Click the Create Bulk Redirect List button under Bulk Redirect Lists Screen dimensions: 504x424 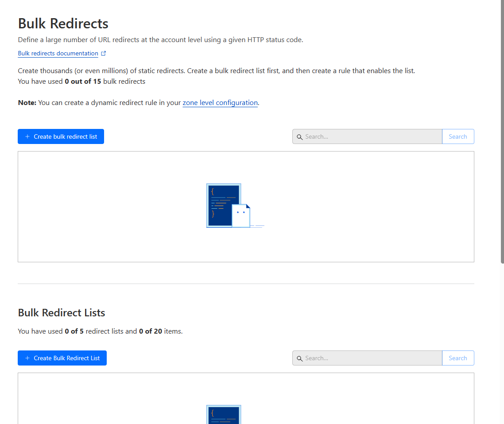click(x=62, y=358)
